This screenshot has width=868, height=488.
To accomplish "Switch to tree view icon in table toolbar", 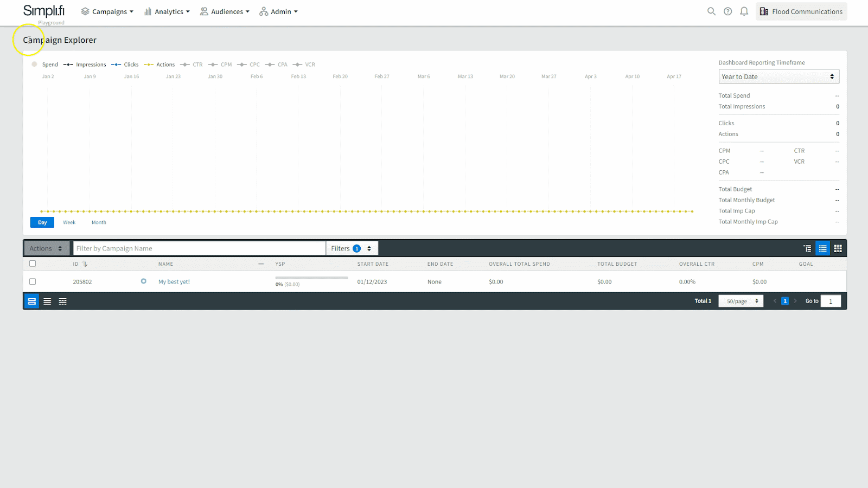I will click(807, 248).
